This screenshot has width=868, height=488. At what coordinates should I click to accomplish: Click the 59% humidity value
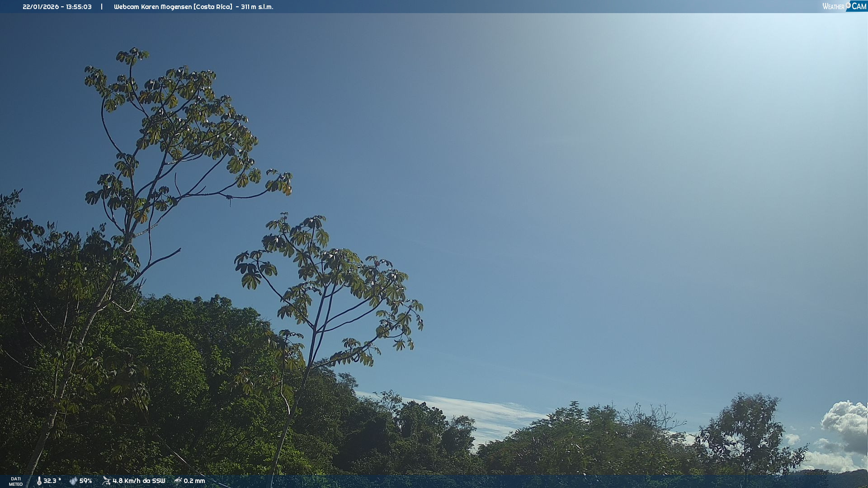click(86, 481)
